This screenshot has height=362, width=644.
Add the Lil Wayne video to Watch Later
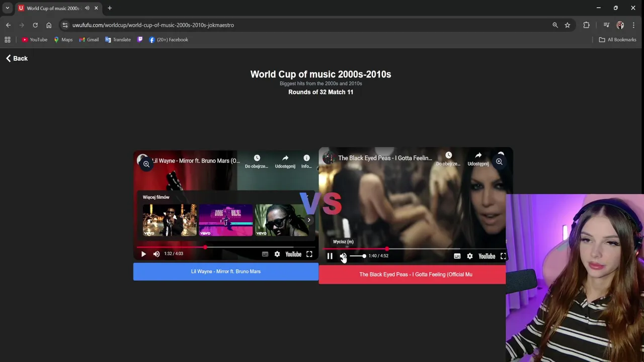pos(257,161)
